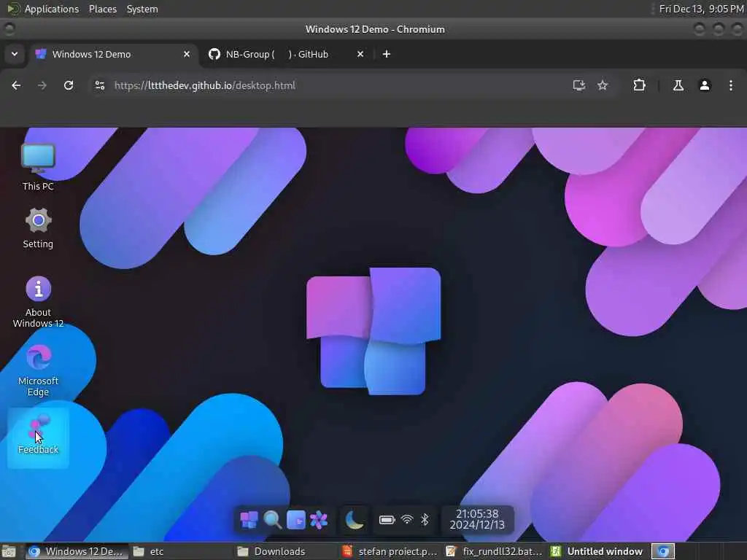Click the battery status icon in dock

click(x=387, y=519)
